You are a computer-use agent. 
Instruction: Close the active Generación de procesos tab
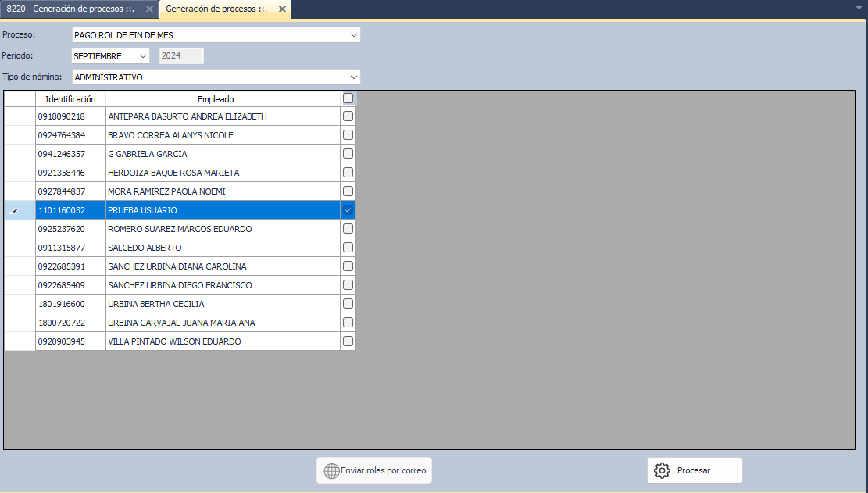point(283,9)
